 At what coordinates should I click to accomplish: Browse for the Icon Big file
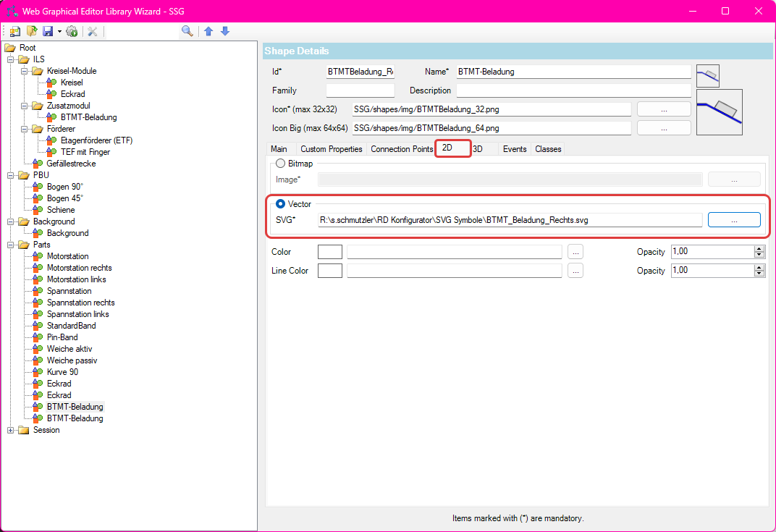664,128
